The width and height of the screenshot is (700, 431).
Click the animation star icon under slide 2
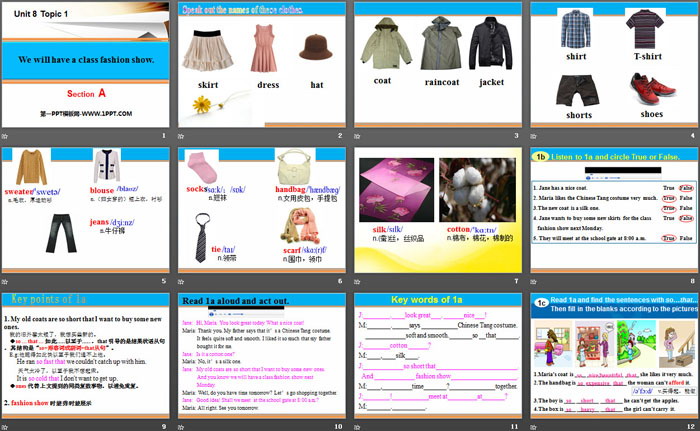click(x=181, y=136)
